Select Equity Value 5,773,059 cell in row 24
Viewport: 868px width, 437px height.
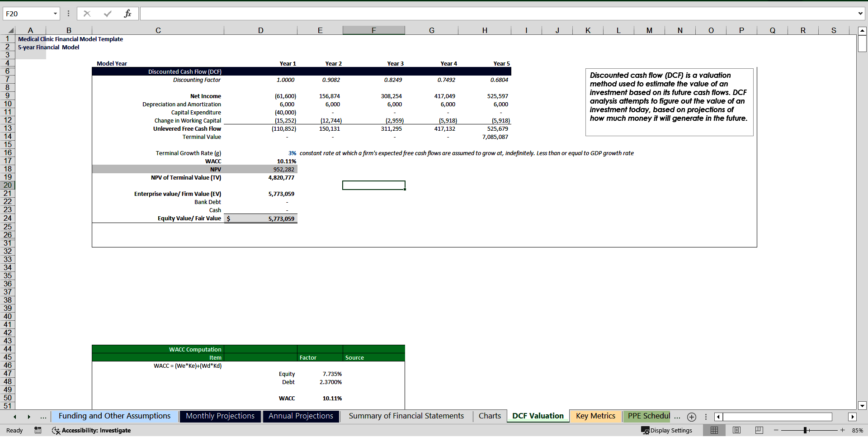click(x=260, y=218)
